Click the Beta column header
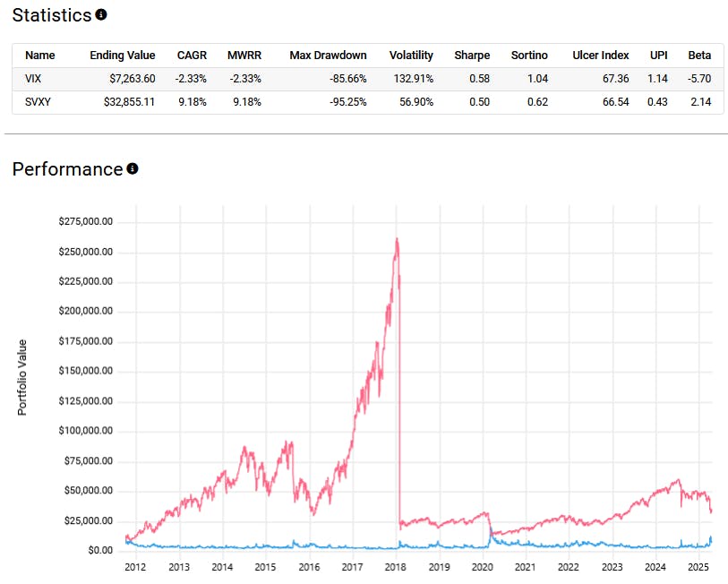 699,55
